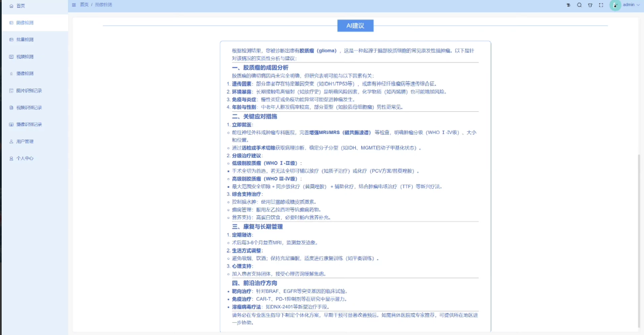The image size is (644, 335).
Task: Click the 首页 breadcrumb link
Action: click(x=84, y=5)
